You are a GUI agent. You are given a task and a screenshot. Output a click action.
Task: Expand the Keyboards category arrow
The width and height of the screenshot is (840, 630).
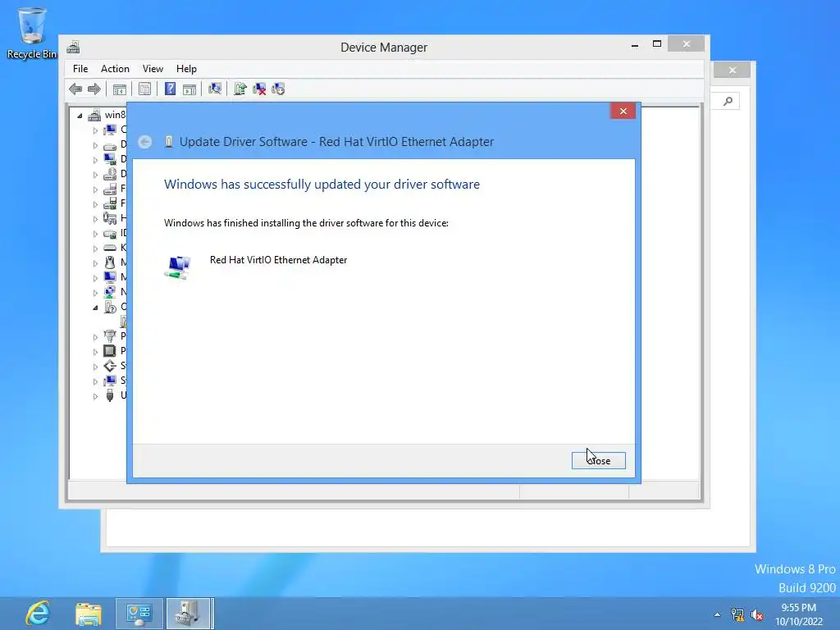[x=95, y=249]
